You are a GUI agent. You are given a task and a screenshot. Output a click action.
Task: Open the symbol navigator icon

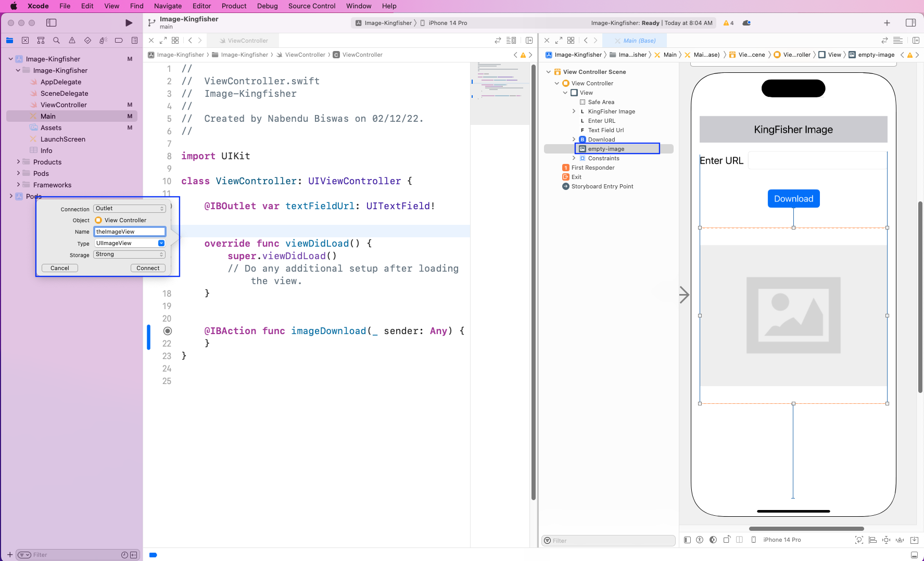(41, 41)
